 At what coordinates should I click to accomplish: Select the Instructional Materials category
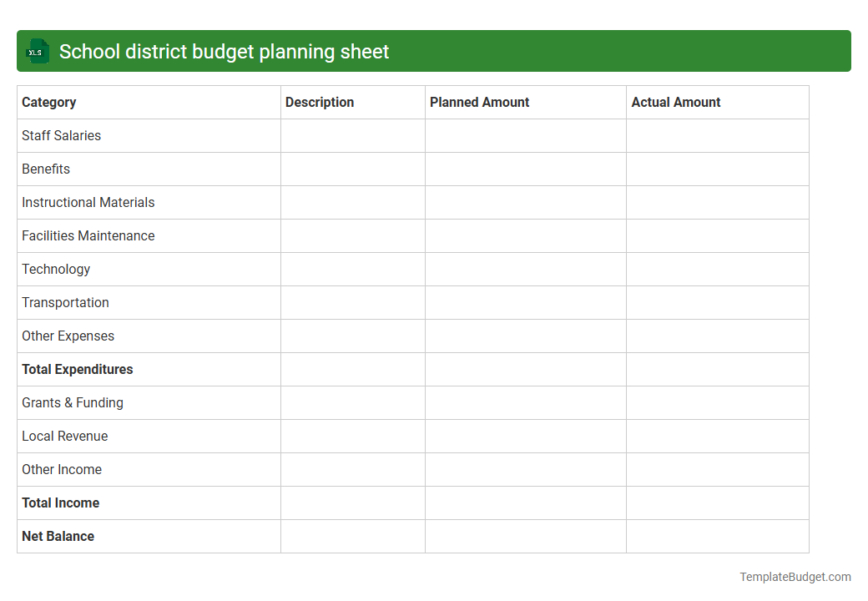(x=88, y=202)
